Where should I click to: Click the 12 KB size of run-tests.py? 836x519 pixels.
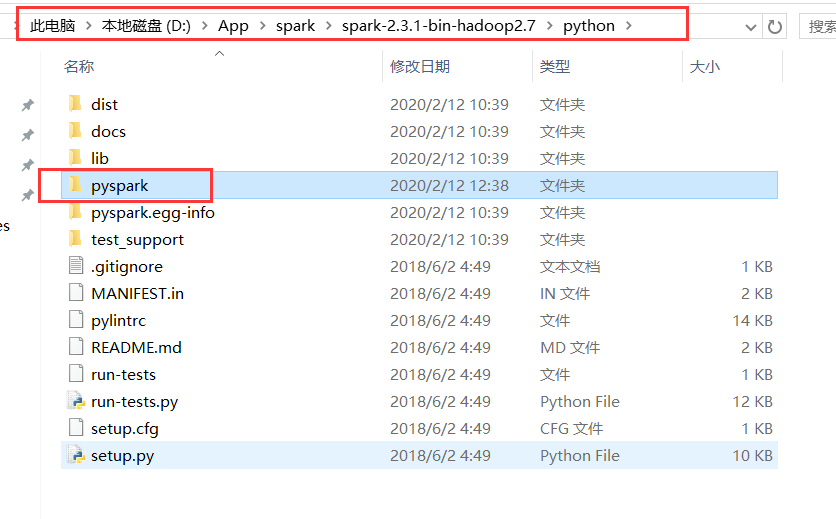coord(752,402)
